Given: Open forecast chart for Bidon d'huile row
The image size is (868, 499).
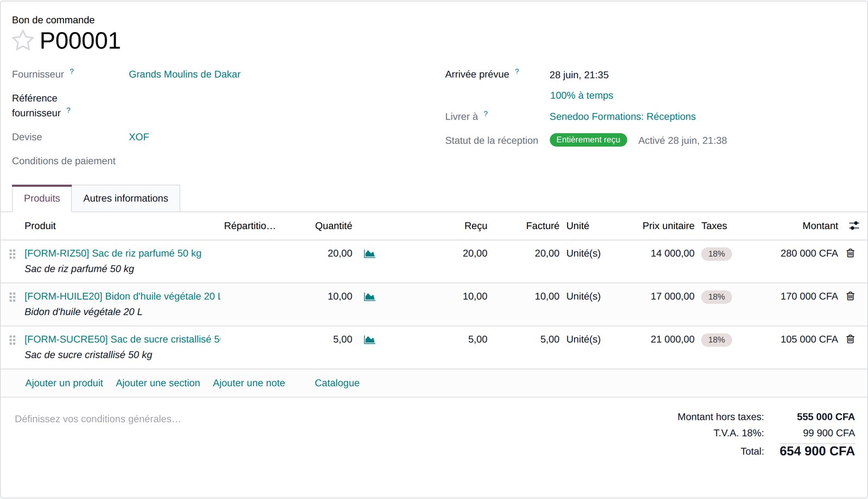Looking at the screenshot, I should tap(369, 296).
